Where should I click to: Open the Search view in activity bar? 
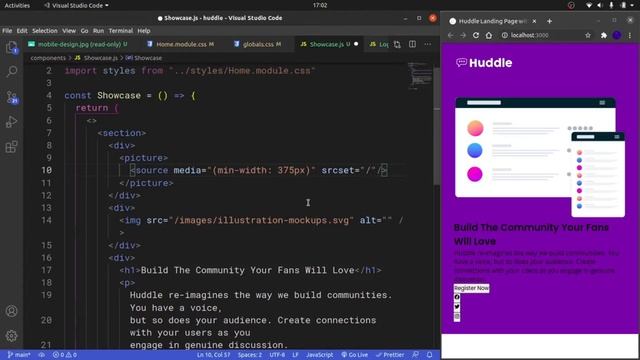11,71
